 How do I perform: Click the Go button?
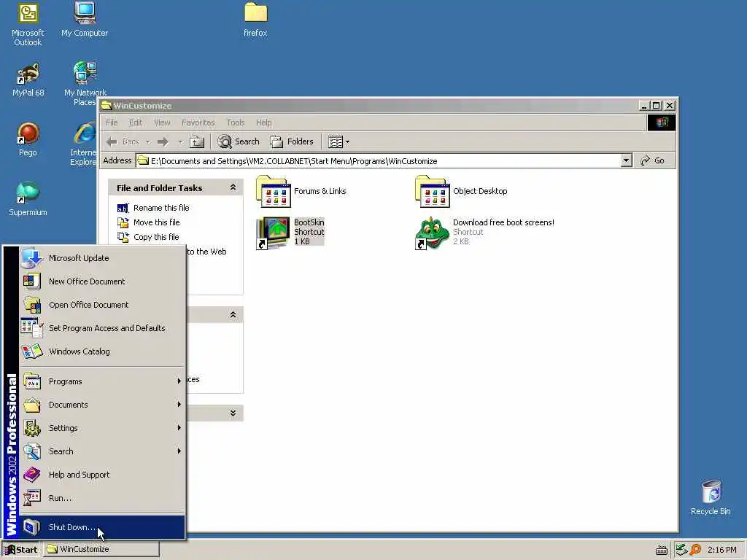coord(653,161)
